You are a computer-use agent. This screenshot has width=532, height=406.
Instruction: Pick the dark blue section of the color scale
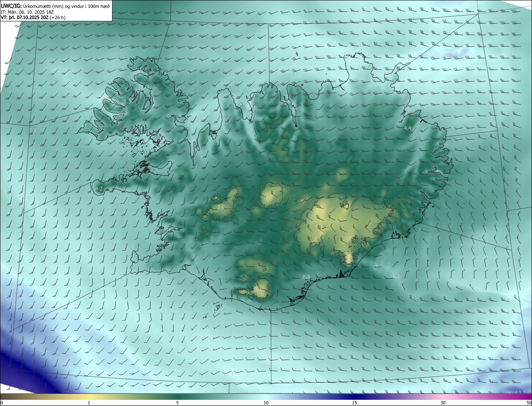[355, 396]
